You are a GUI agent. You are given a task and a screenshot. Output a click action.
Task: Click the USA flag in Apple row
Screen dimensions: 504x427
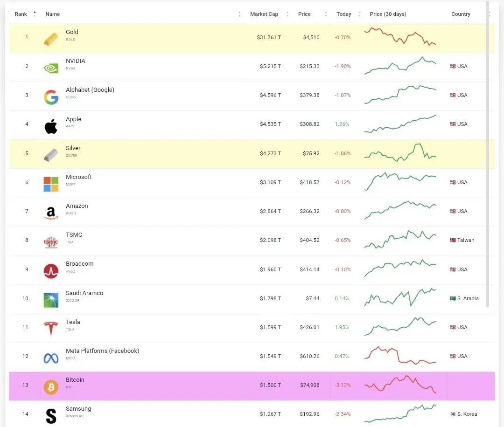(453, 124)
